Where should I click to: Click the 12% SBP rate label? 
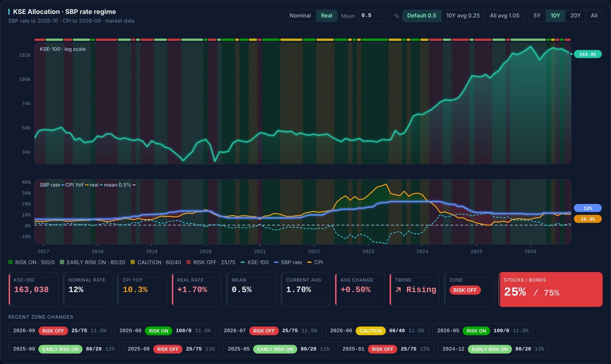(x=588, y=208)
